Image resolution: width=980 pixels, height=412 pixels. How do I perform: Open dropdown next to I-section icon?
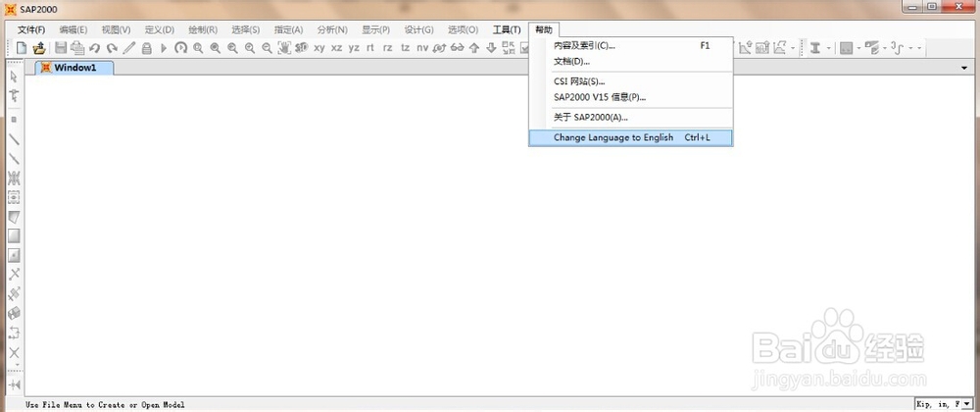pyautogui.click(x=829, y=47)
